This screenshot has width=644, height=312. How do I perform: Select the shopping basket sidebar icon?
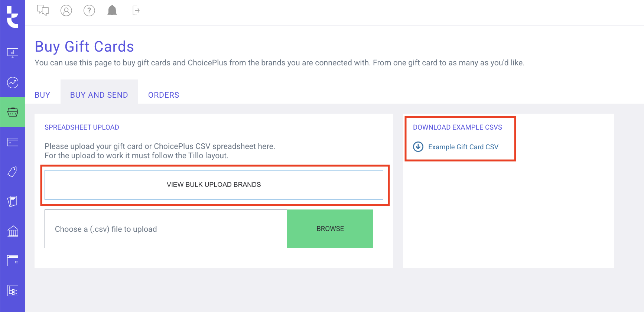point(13,112)
